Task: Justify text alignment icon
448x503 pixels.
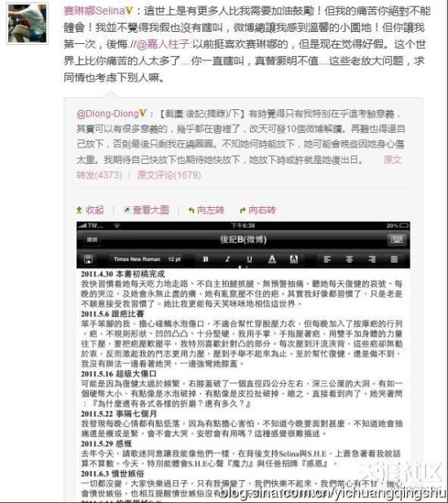Action: 394,259
